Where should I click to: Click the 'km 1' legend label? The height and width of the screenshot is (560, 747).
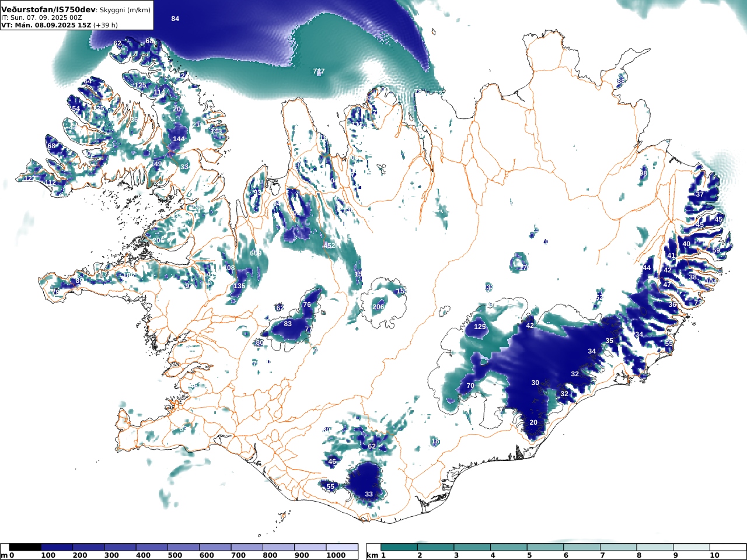click(x=376, y=555)
